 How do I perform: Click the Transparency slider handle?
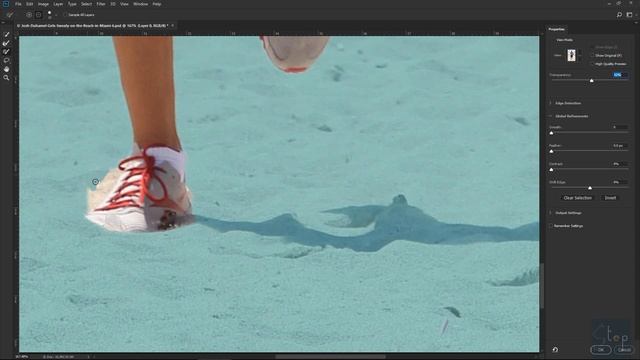(591, 81)
